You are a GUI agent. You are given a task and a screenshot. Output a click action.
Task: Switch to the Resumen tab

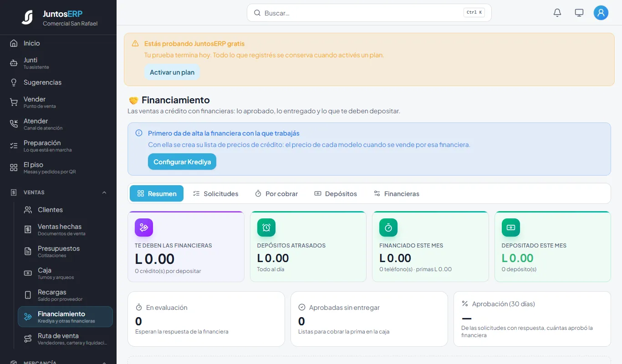tap(157, 193)
